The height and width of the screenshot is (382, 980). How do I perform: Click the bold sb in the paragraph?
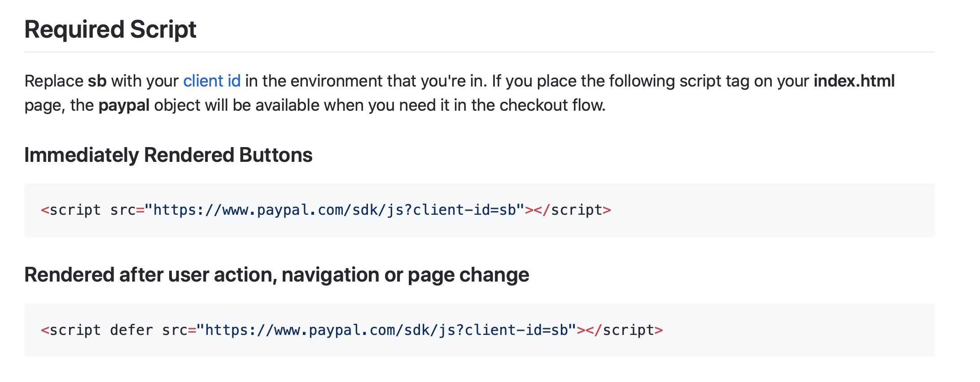pyautogui.click(x=97, y=81)
